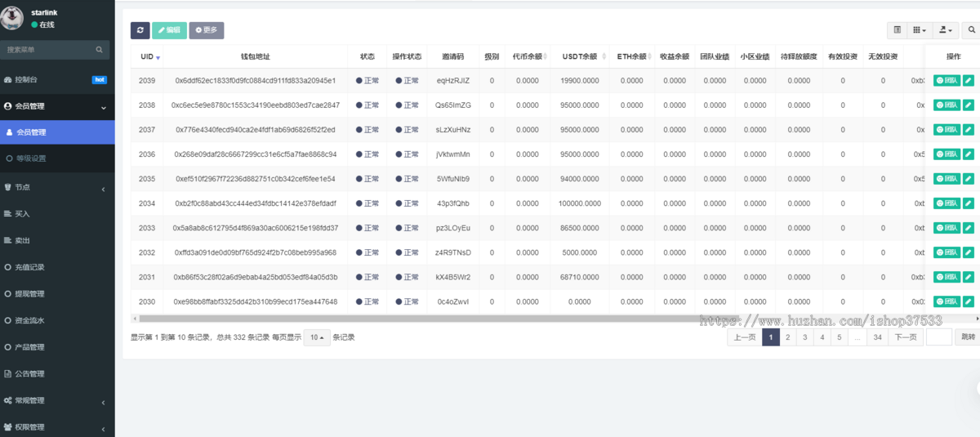Click the pencil edit icon for UID 2039
This screenshot has height=437, width=980.
(969, 81)
